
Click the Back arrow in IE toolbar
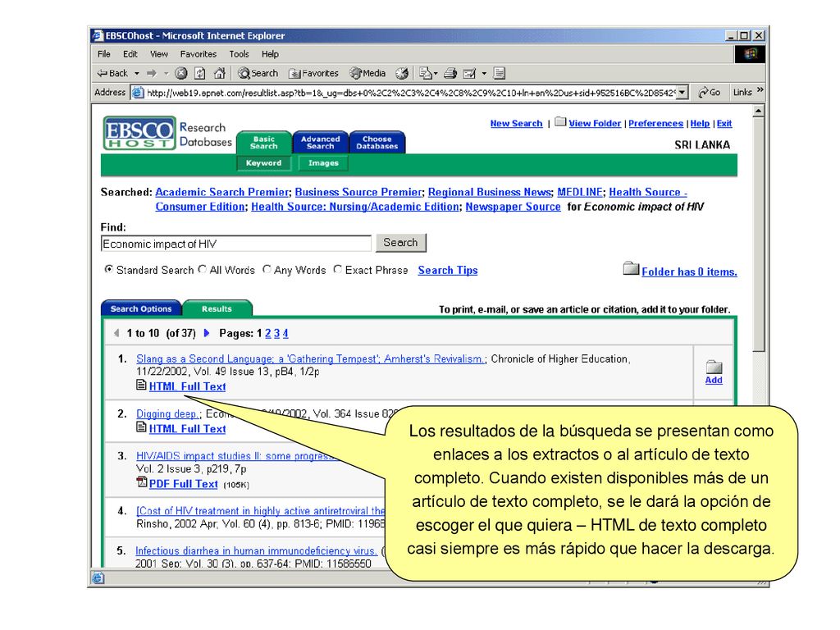[112, 73]
